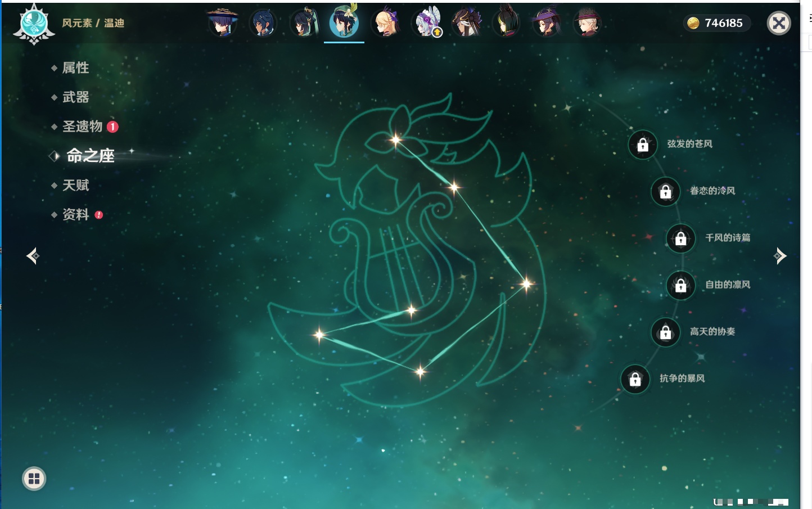View constellation 自由的凛风 label
The image size is (812, 509).
728,285
